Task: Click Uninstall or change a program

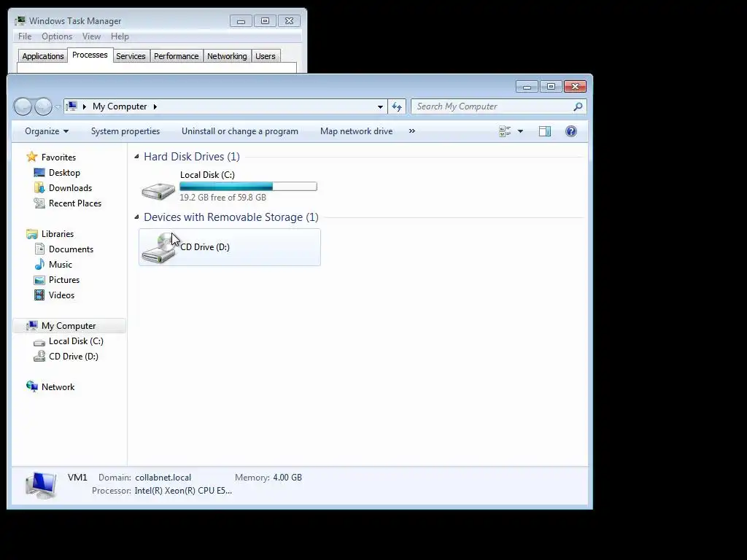Action: point(239,131)
